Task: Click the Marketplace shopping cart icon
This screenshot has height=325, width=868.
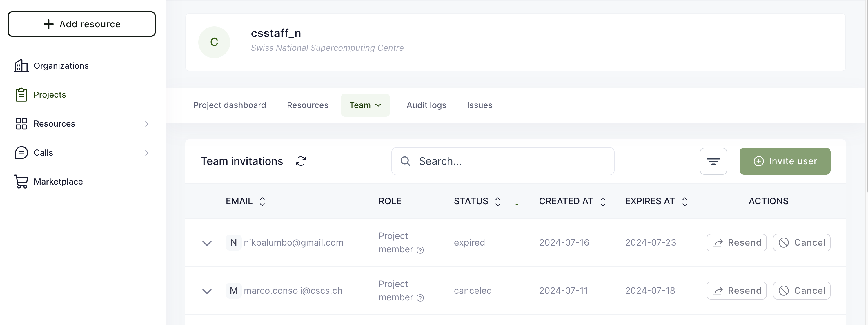Action: click(x=21, y=182)
